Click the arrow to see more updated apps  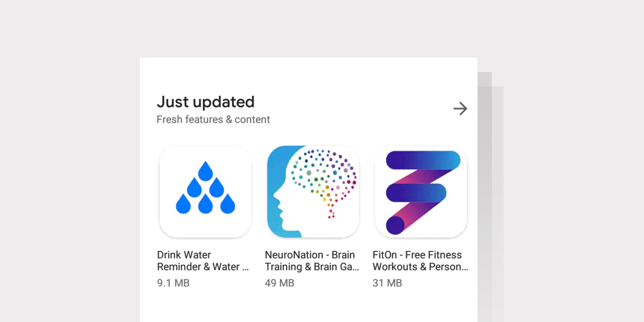460,109
